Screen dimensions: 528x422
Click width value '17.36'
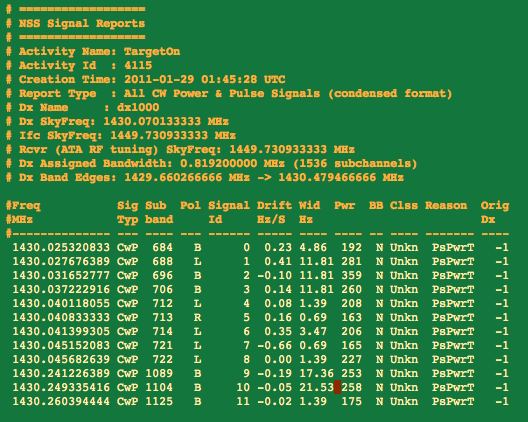(317, 374)
